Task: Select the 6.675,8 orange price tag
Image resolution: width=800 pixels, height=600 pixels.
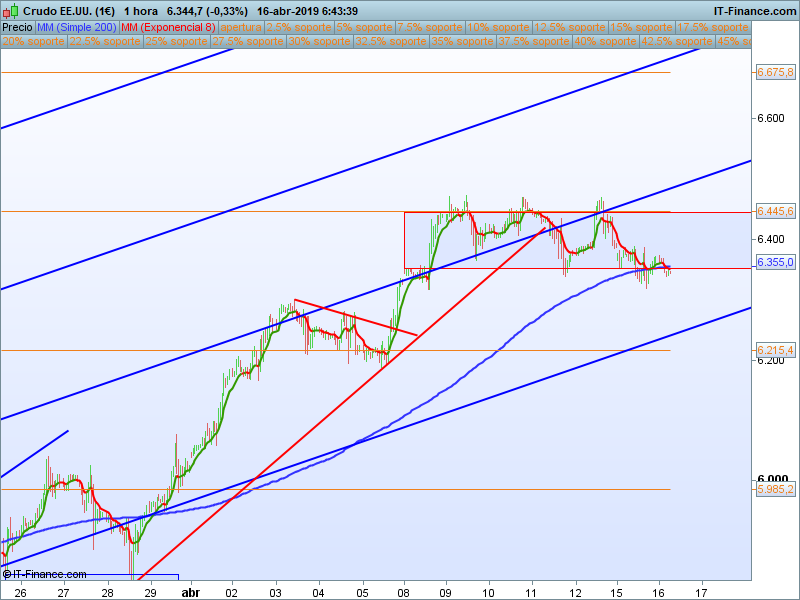Action: click(x=775, y=72)
